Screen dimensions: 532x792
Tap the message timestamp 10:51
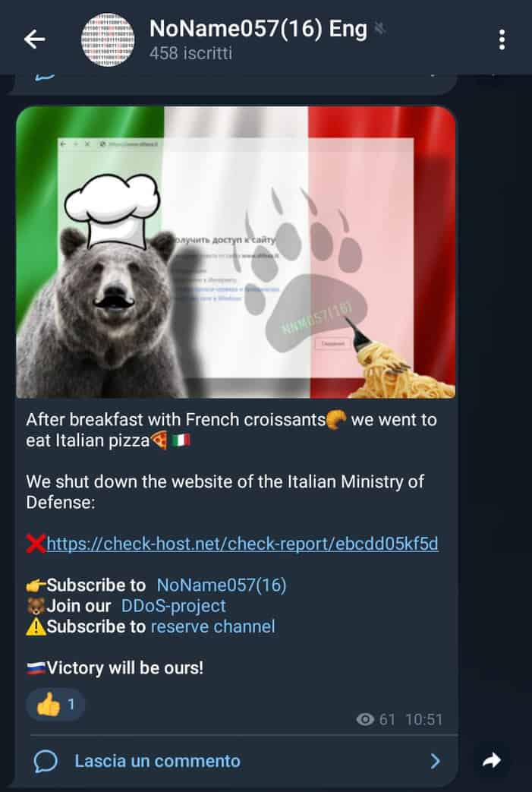point(424,719)
